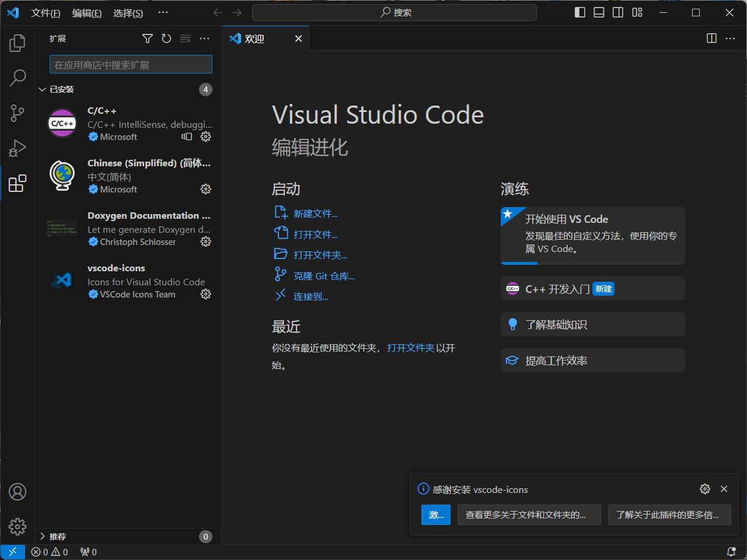The width and height of the screenshot is (747, 560).
Task: Open manage gear for Doxygen Documentation extension
Action: 205,242
